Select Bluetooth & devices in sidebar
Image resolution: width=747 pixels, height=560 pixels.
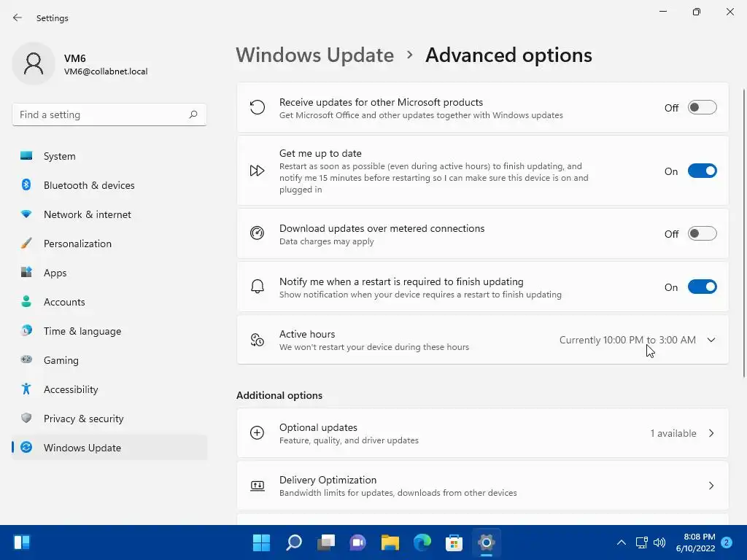(109, 185)
